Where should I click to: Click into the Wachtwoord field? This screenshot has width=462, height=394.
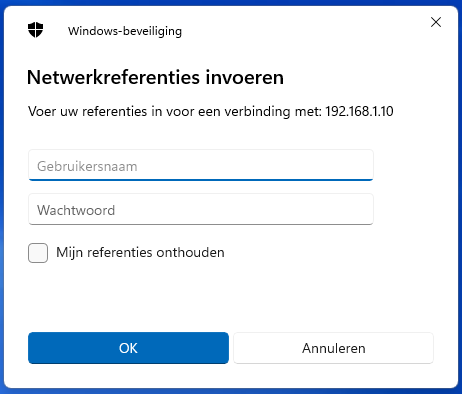tap(201, 209)
